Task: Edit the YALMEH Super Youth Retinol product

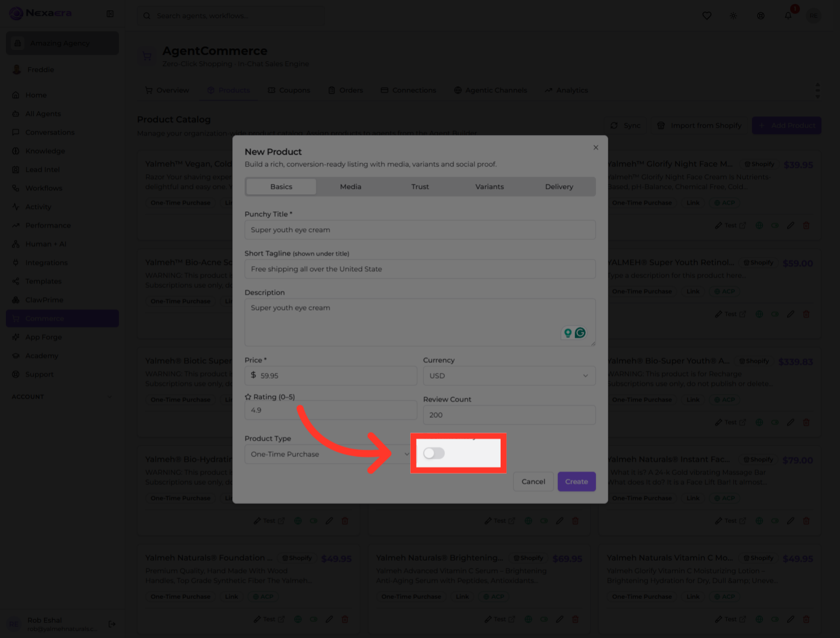Action: [x=791, y=314]
